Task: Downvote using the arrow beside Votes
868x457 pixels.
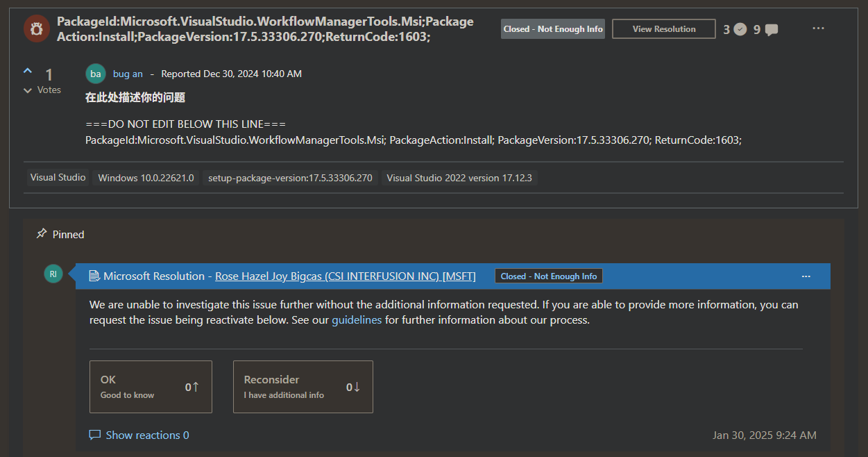Action: tap(28, 90)
